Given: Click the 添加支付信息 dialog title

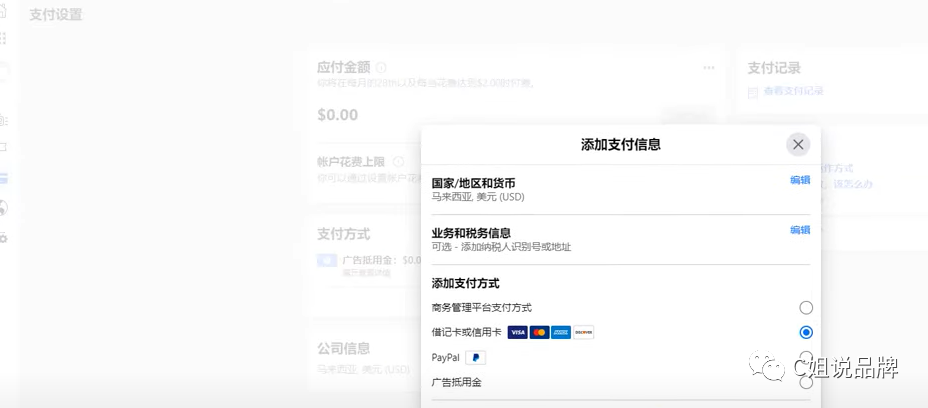Looking at the screenshot, I should tap(620, 144).
